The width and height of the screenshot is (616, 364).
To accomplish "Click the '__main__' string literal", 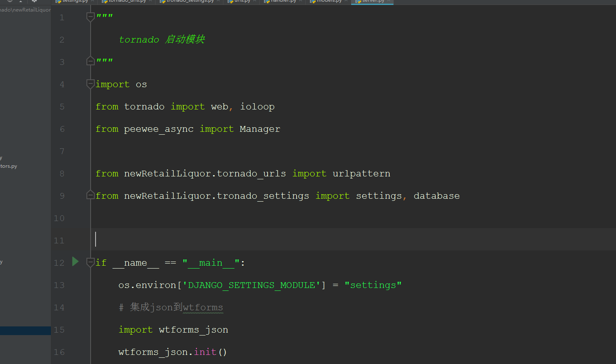I will [x=211, y=263].
